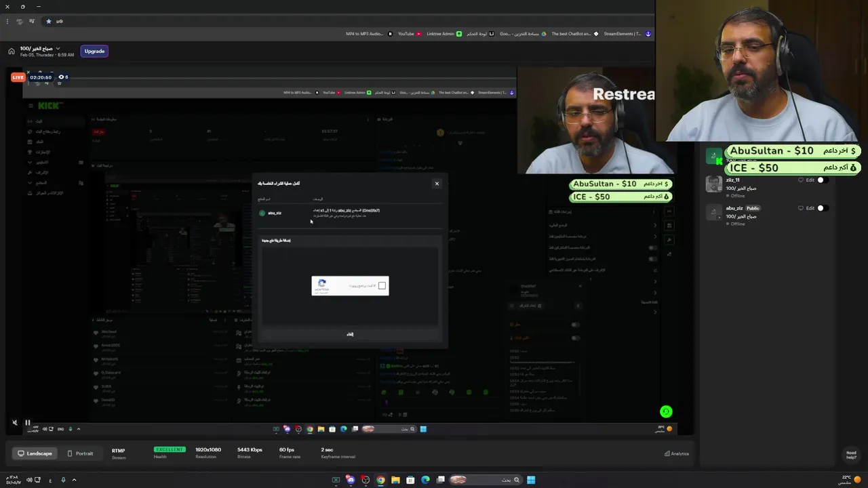Expand the stream title dropdown chevron

[58, 48]
